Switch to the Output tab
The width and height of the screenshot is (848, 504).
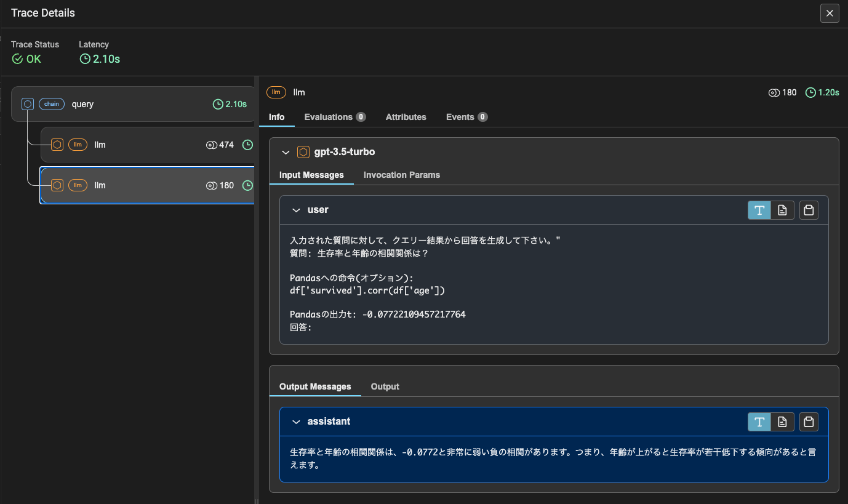pyautogui.click(x=385, y=386)
